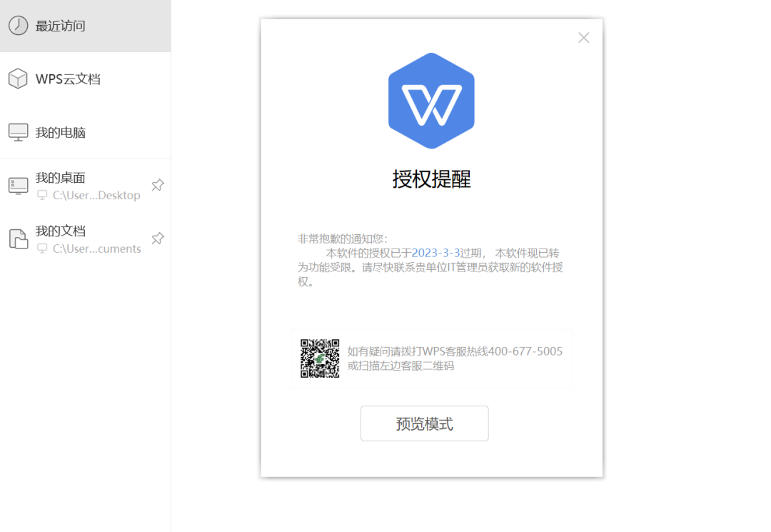Close the 授权提醒 dialog

click(584, 38)
